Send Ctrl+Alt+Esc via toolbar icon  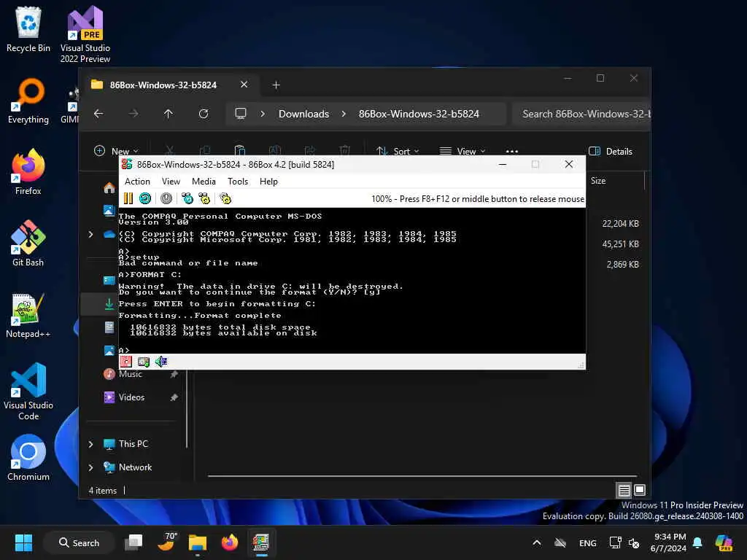204,198
